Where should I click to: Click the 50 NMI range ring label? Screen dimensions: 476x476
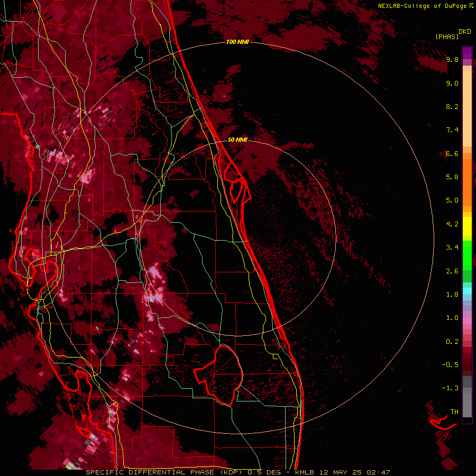click(x=237, y=140)
